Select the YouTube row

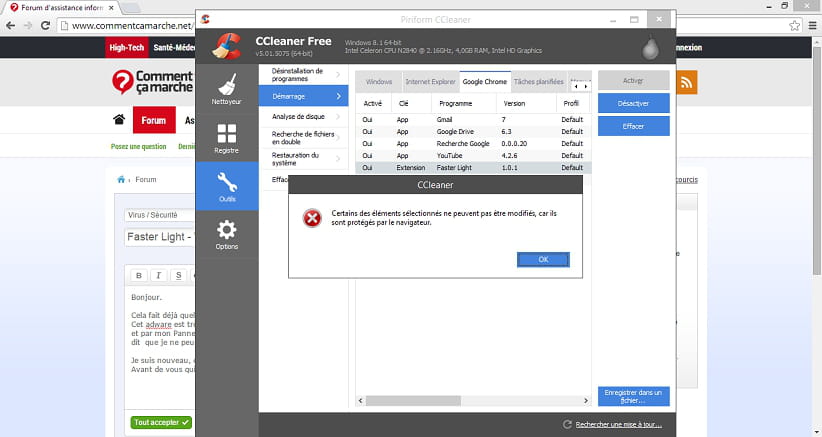tap(473, 156)
